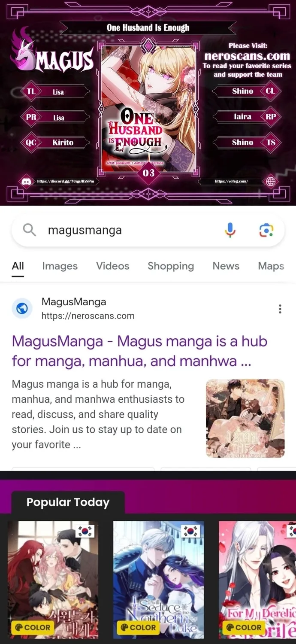Image resolution: width=296 pixels, height=644 pixels.
Task: Switch to the Videos tab
Action: tap(113, 266)
